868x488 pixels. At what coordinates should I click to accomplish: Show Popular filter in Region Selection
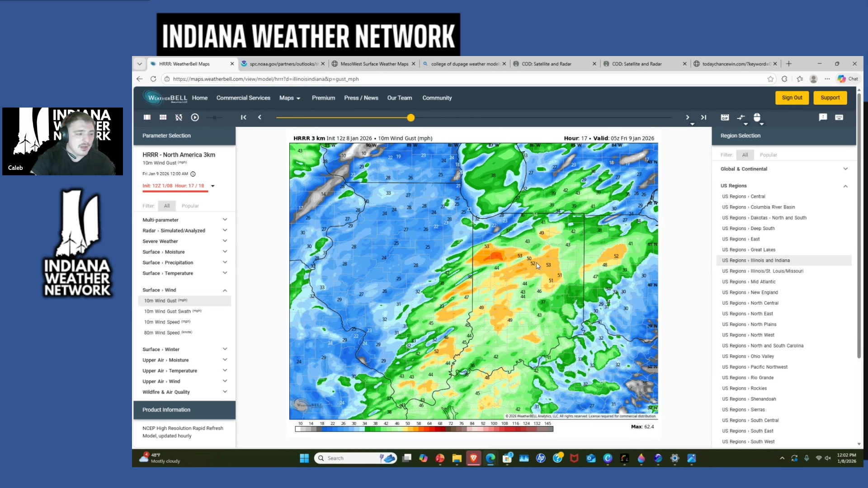pos(768,155)
